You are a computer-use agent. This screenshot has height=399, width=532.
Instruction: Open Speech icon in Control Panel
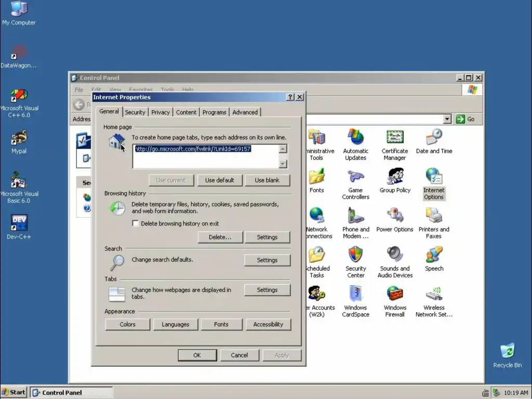pos(434,259)
